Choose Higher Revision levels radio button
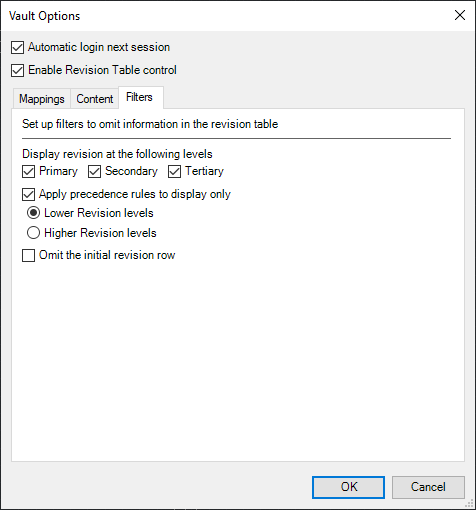Image resolution: width=476 pixels, height=510 pixels. pos(33,233)
